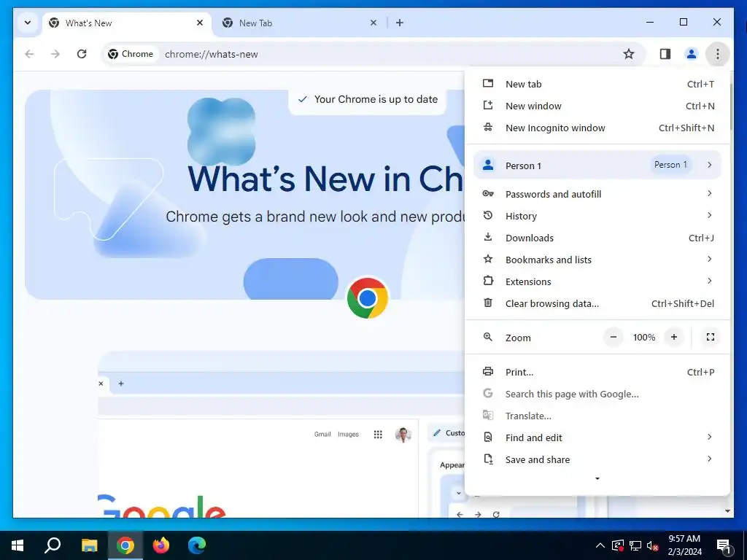Expand the History submenu

(597, 216)
